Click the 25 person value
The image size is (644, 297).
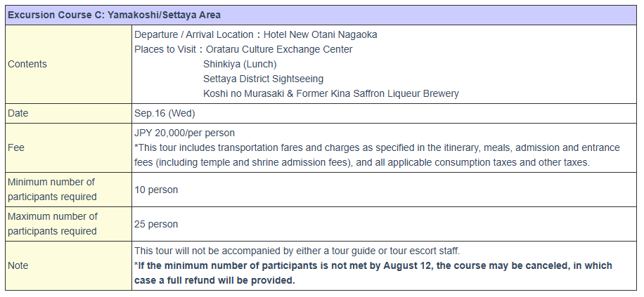tap(156, 225)
